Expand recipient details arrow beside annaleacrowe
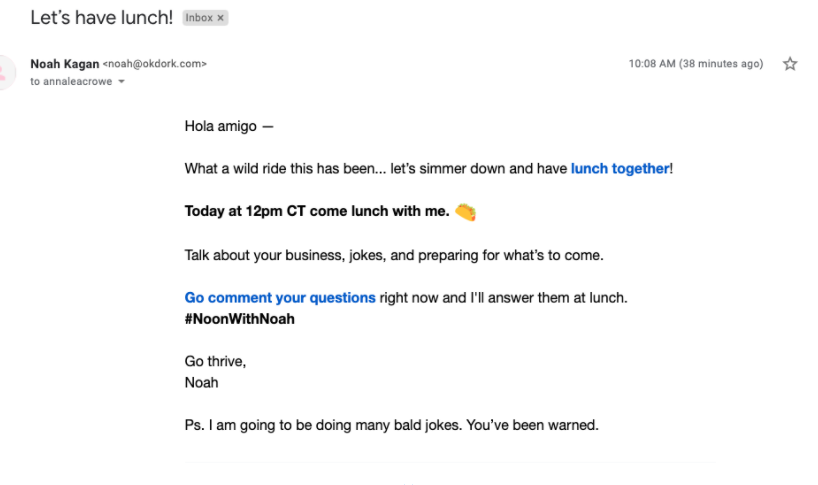This screenshot has height=485, width=818. pyautogui.click(x=122, y=82)
